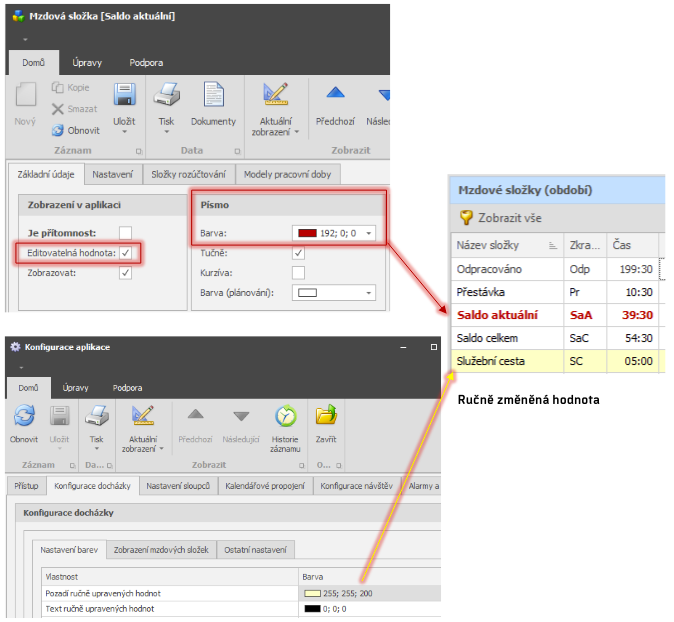674x622 pixels.
Task: Open Historie záznamu clock icon
Action: click(x=286, y=416)
